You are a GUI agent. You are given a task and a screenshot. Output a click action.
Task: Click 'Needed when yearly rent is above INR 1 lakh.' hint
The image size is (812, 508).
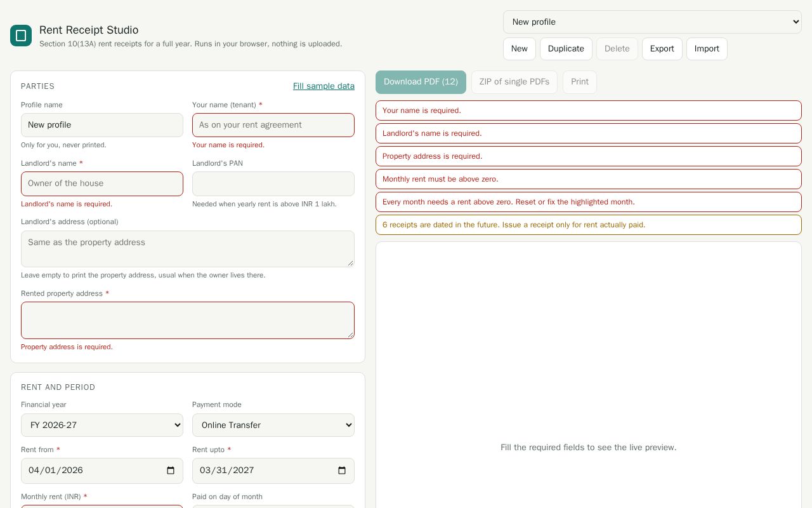point(265,204)
